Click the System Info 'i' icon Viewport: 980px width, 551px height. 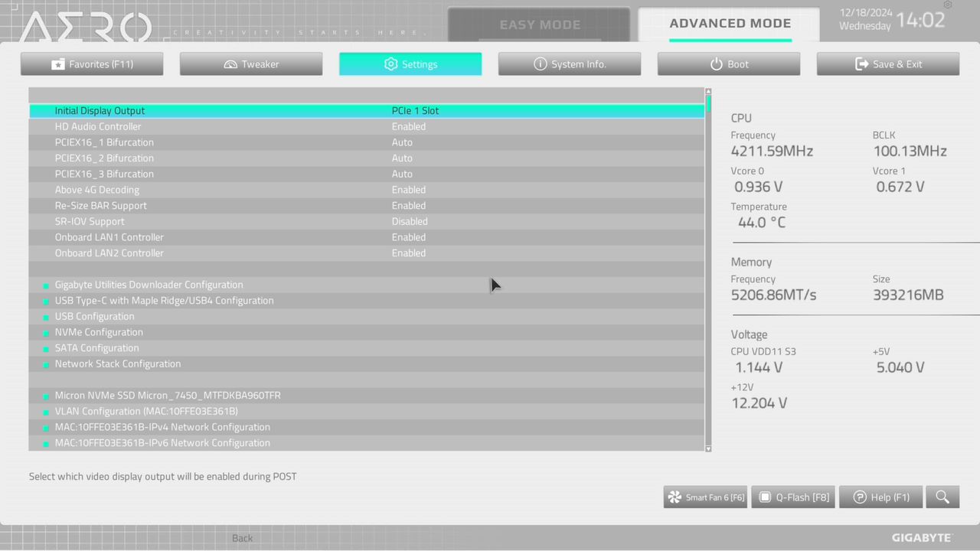tap(541, 64)
